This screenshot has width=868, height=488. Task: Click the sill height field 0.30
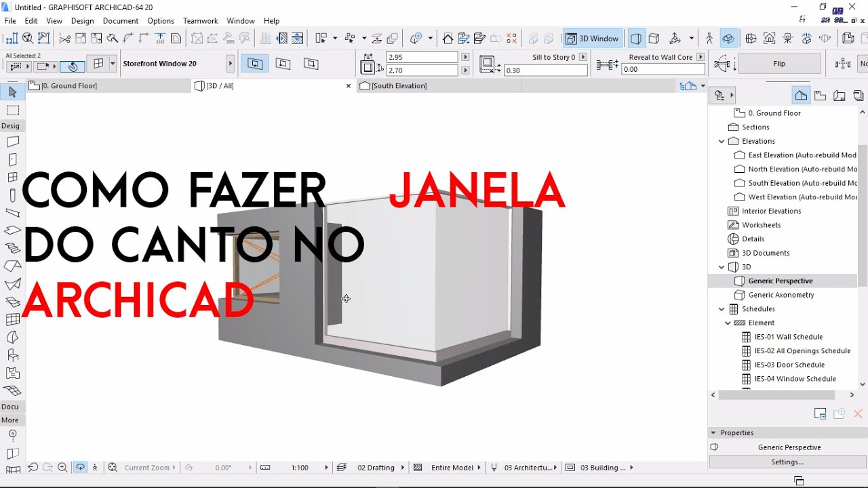point(546,70)
